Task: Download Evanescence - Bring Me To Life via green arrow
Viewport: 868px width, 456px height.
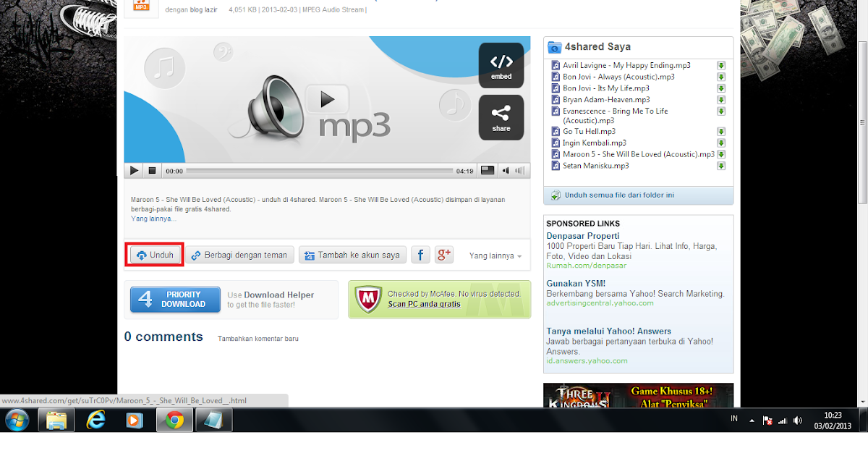Action: pos(721,111)
